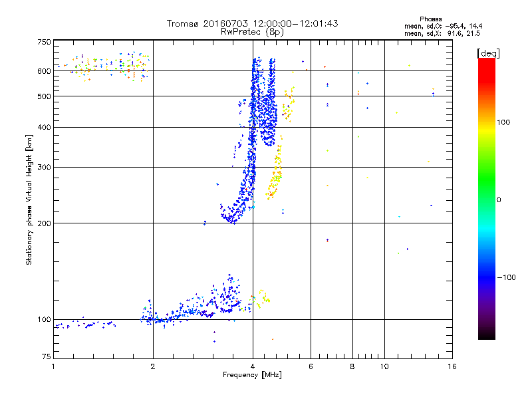Click the x-axis tick label '6'
Viewport: 532px width, 399px height.
pyautogui.click(x=311, y=366)
